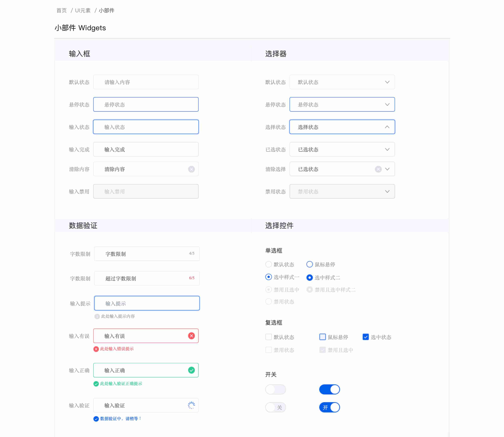Click the 选择控件 section heading
Image resolution: width=504 pixels, height=437 pixels.
(x=279, y=225)
